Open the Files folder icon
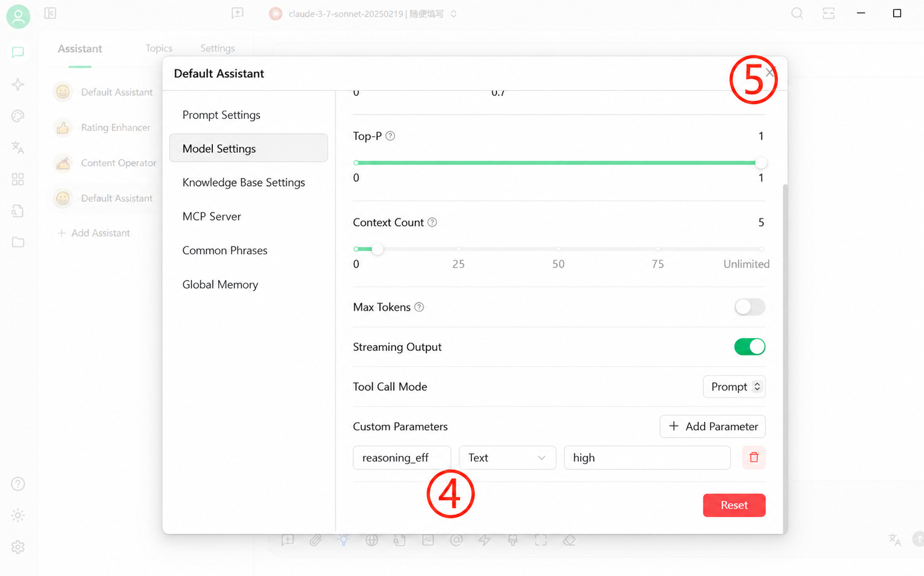The width and height of the screenshot is (924, 576). coord(18,242)
